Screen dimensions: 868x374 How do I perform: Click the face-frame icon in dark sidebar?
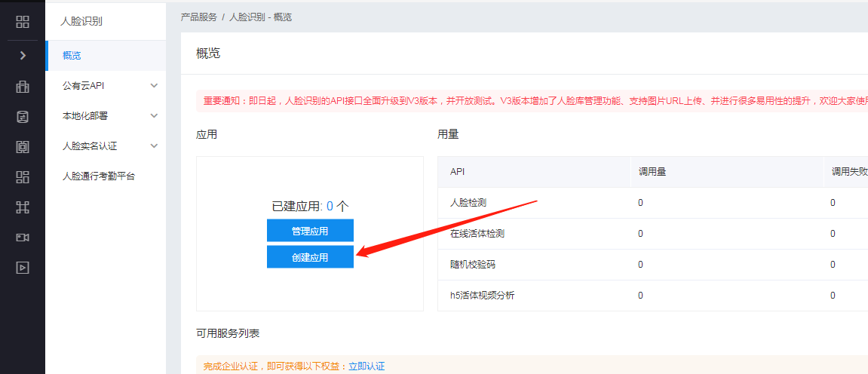coord(23,146)
